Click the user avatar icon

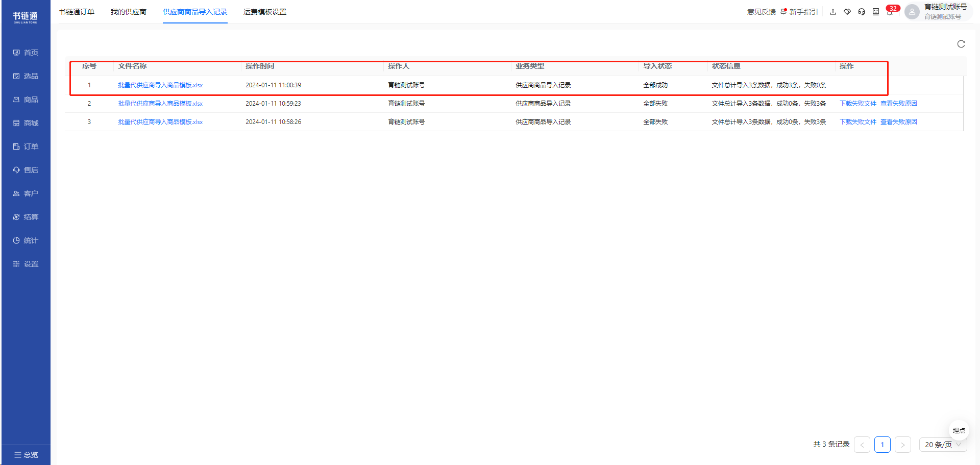pos(912,12)
